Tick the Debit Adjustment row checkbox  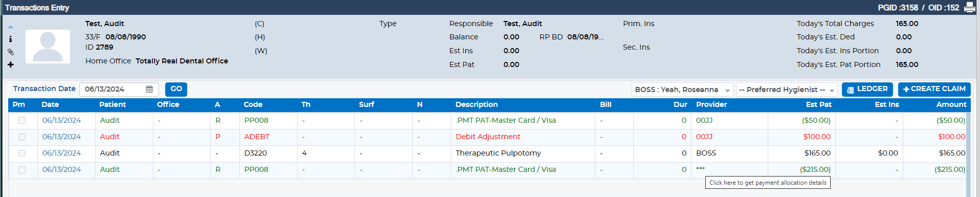point(22,137)
